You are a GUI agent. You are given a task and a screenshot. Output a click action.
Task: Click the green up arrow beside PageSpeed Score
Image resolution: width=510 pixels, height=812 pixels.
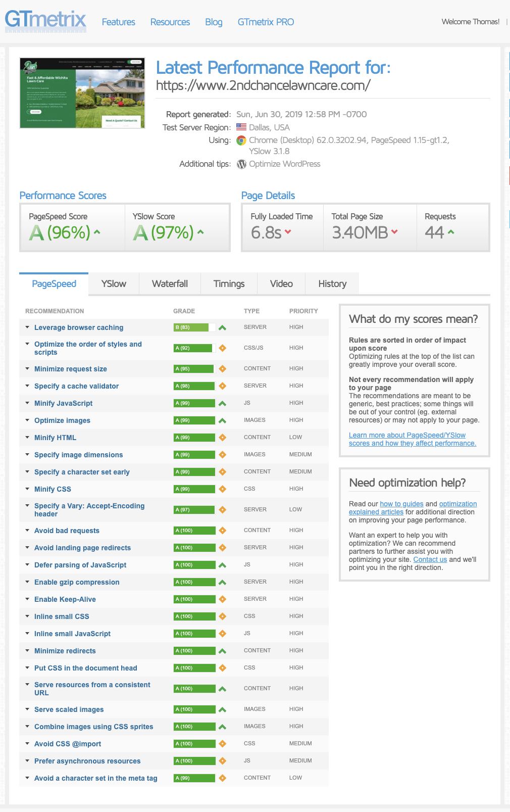click(x=97, y=232)
